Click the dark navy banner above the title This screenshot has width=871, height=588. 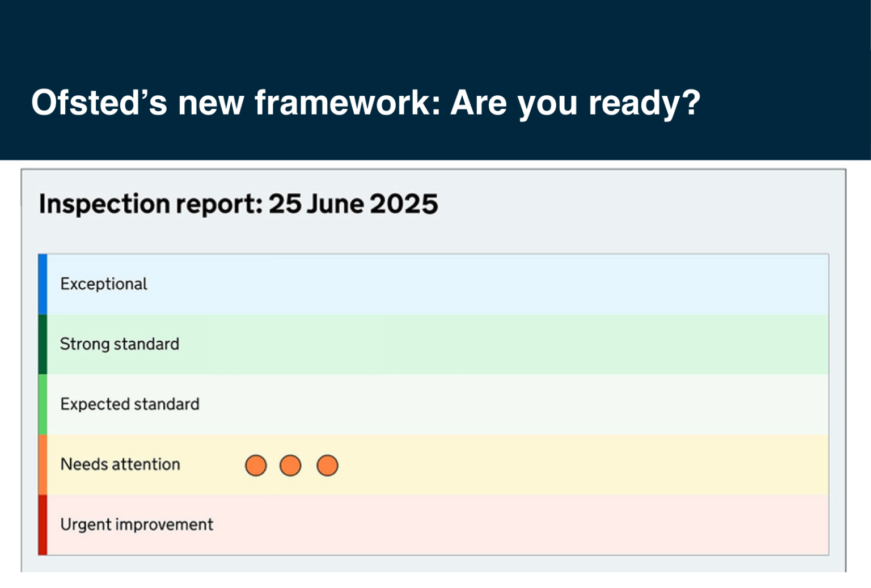pos(435,34)
